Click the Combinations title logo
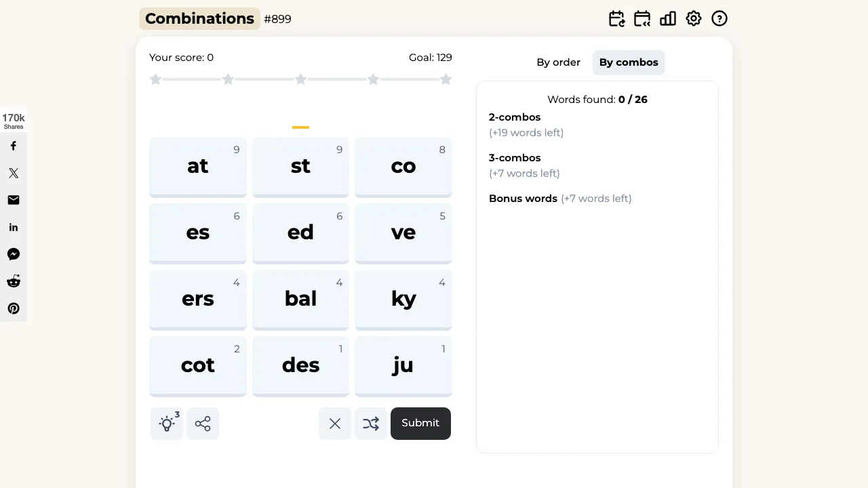This screenshot has height=488, width=868. [199, 19]
